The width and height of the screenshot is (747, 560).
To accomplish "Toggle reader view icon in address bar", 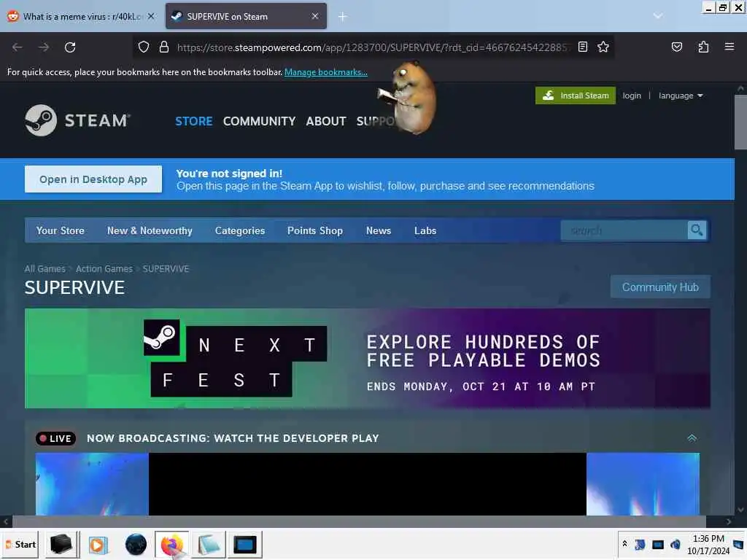I will coord(583,47).
